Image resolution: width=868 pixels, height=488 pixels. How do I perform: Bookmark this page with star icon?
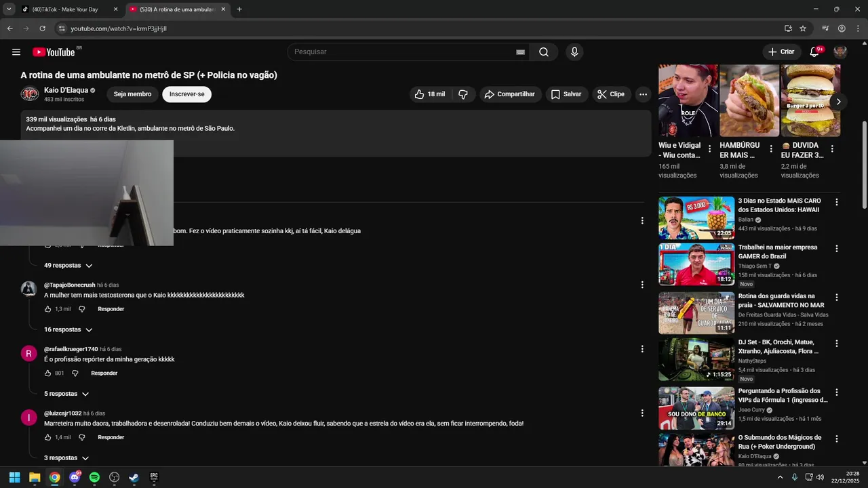[803, 28]
